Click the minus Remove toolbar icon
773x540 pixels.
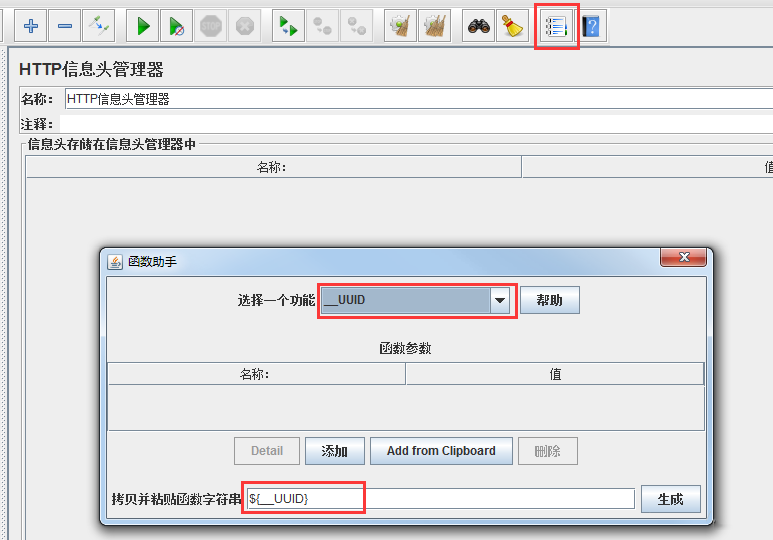(x=65, y=26)
